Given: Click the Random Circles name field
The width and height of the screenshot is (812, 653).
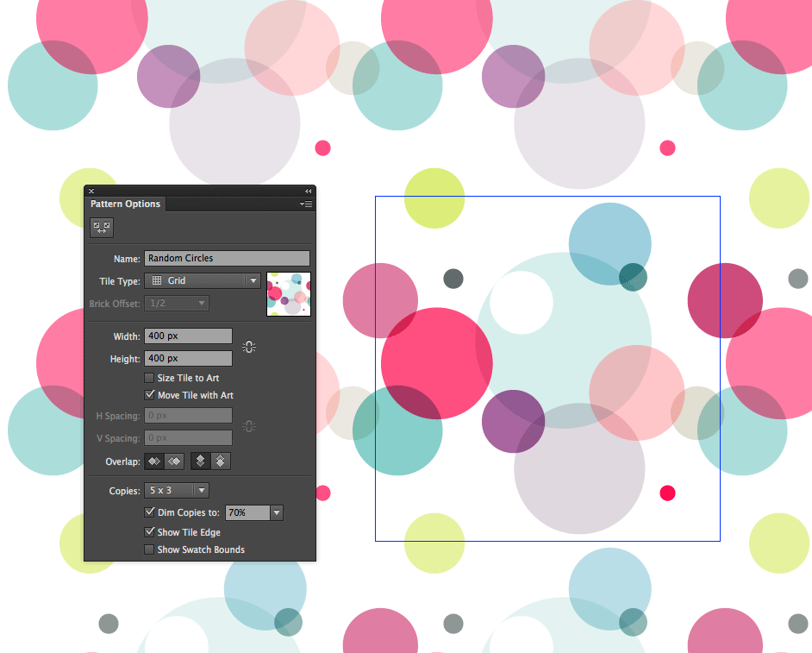Looking at the screenshot, I should tap(227, 258).
